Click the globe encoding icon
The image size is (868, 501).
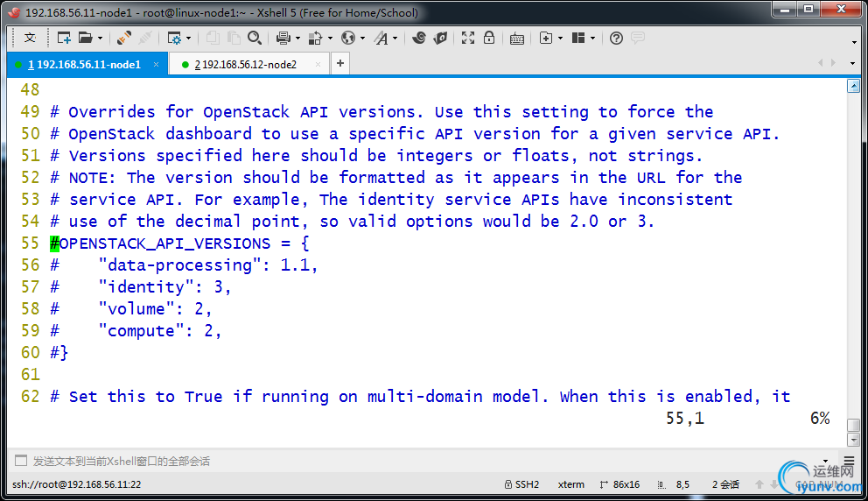(x=348, y=38)
